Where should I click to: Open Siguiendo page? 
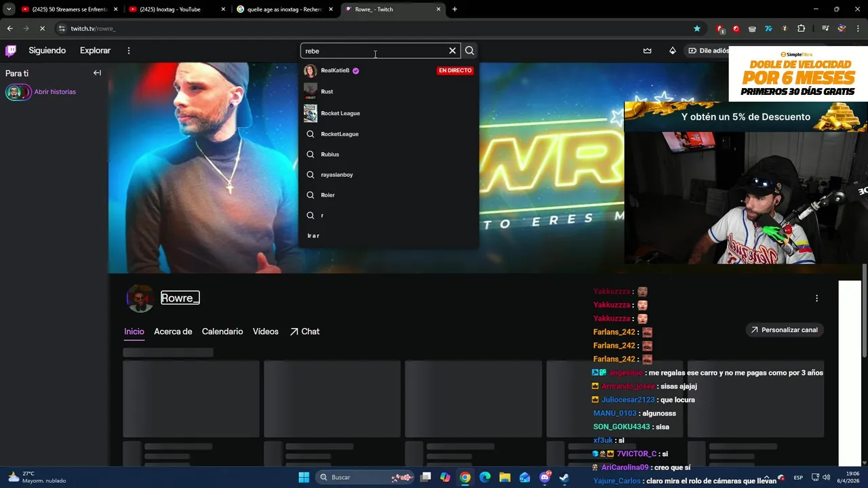[47, 51]
